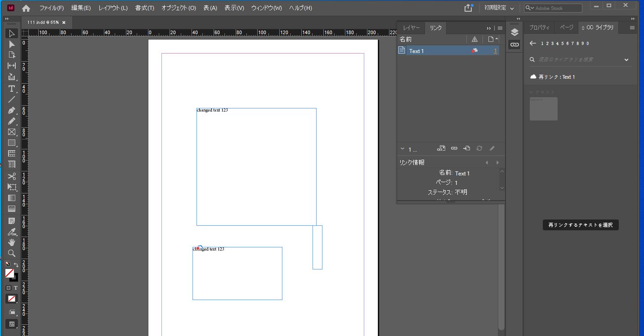The height and width of the screenshot is (336, 644).
Task: Open the Layers panel via its dock icon
Action: (514, 32)
